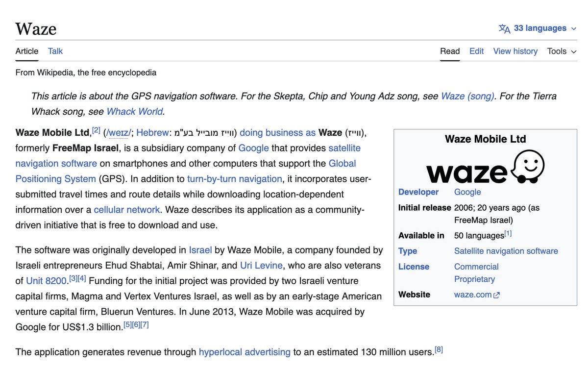588x370 pixels.
Task: Click the Satellite navigation software type link
Action: tap(506, 251)
